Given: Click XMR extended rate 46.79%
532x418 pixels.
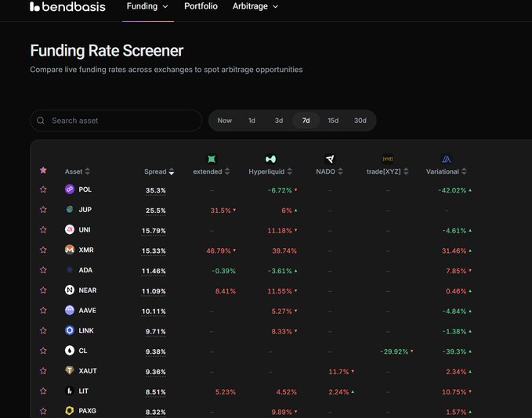Looking at the screenshot, I should click(221, 250).
